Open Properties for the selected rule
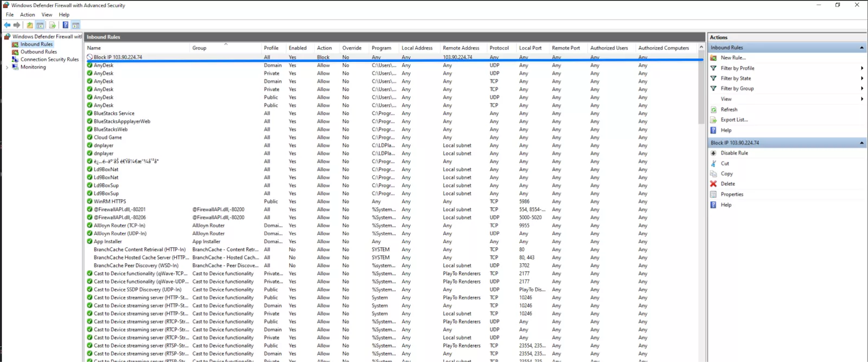Viewport: 868px width, 362px height. click(732, 194)
